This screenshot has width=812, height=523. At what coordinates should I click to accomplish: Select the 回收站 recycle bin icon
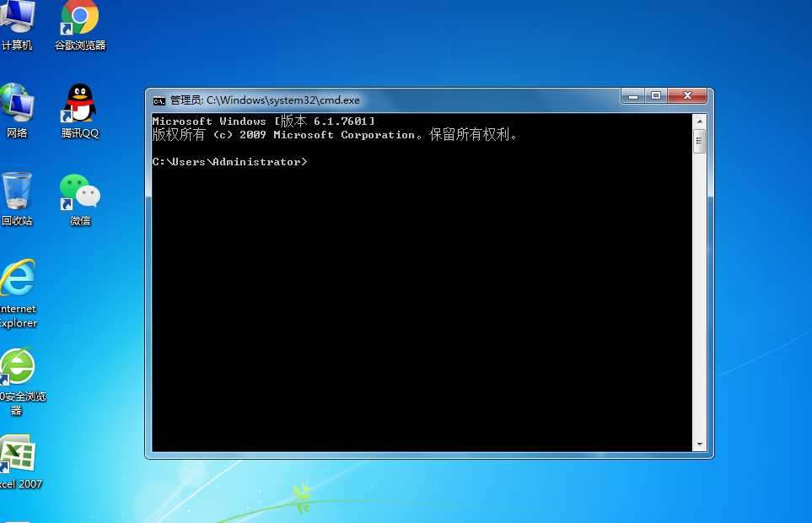click(x=17, y=199)
